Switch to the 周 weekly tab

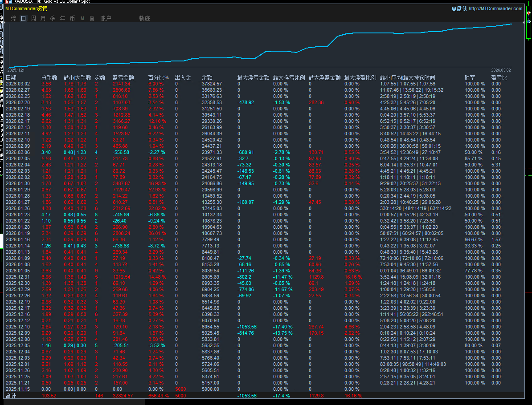(33, 18)
